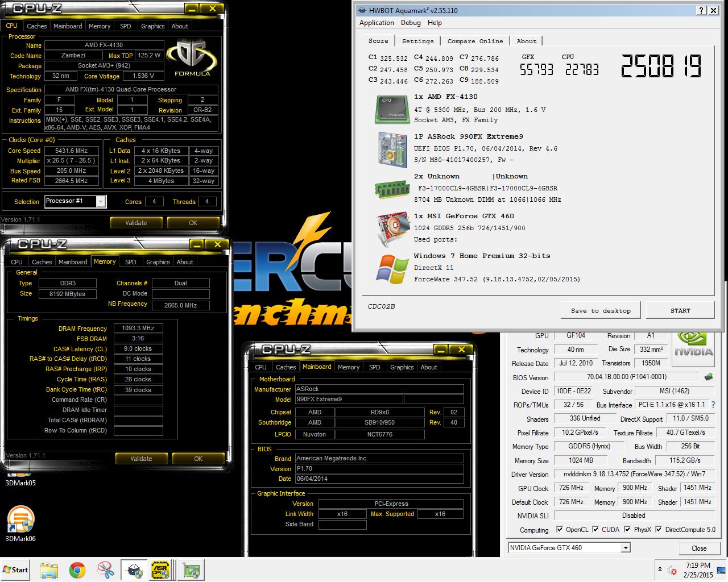Click the 990FX Extreme9 model field

point(349,399)
